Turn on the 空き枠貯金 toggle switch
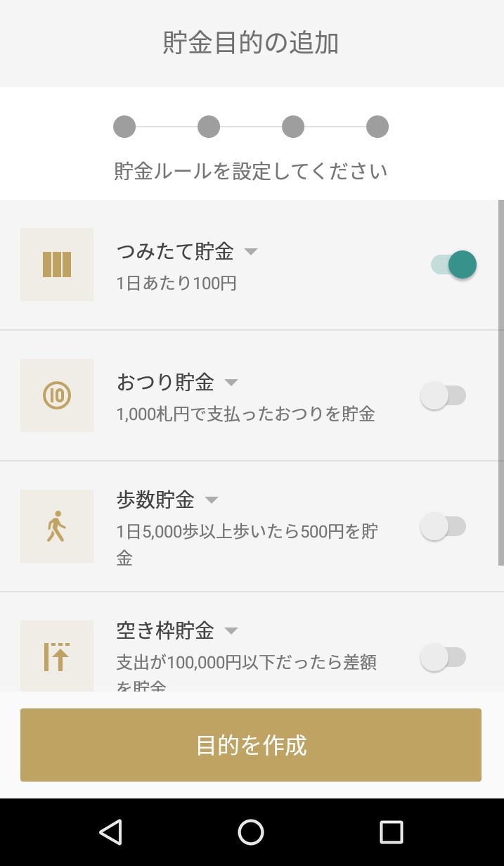The width and height of the screenshot is (504, 866). 443,657
